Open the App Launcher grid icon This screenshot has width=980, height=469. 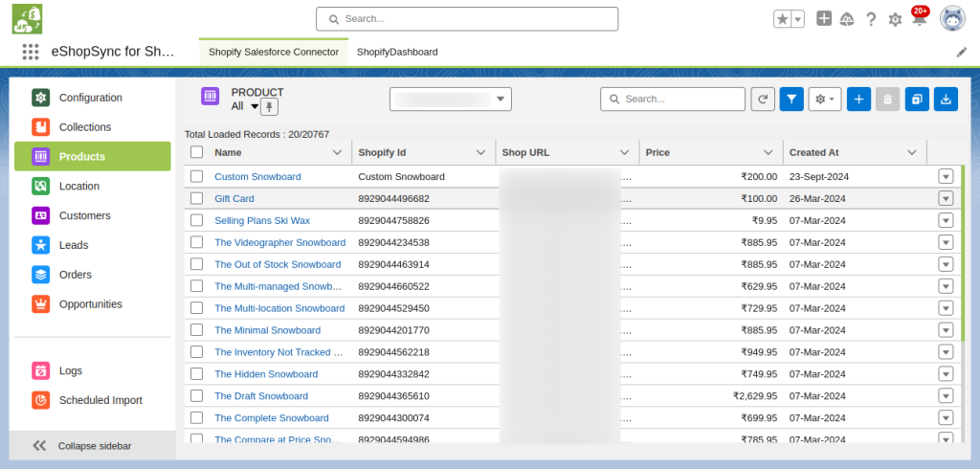click(x=30, y=52)
